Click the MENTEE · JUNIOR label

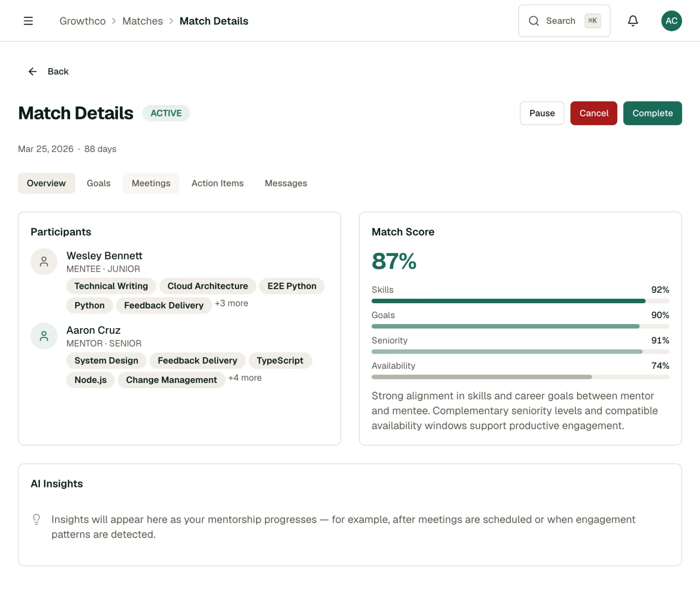(103, 269)
